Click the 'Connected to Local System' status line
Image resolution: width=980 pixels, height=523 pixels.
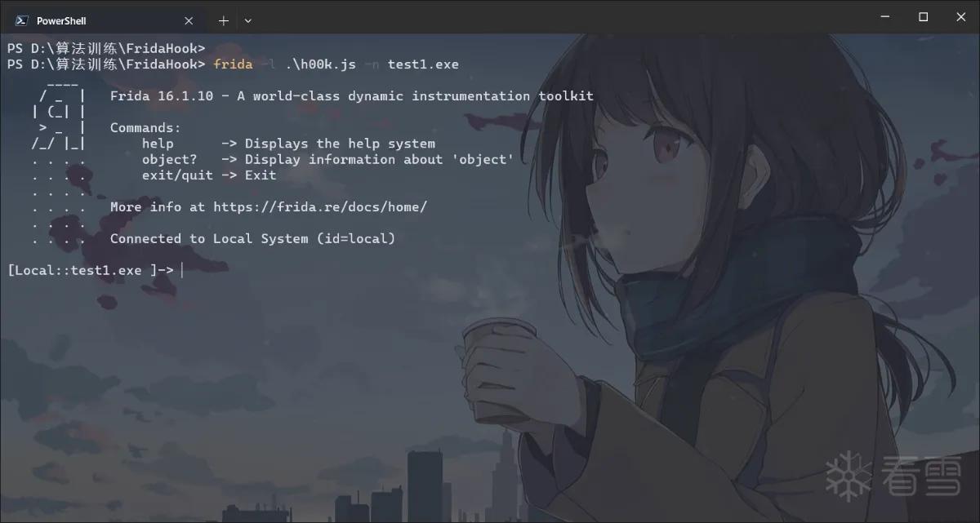point(252,238)
